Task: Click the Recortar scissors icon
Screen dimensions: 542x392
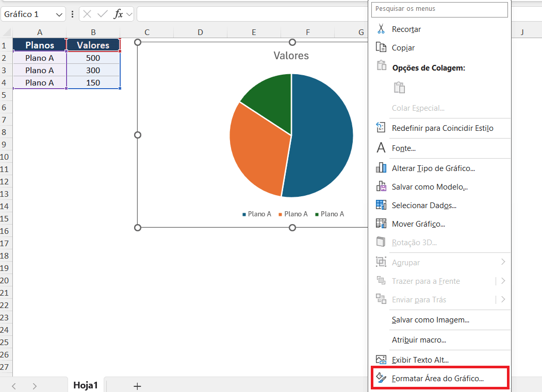Action: (381, 29)
